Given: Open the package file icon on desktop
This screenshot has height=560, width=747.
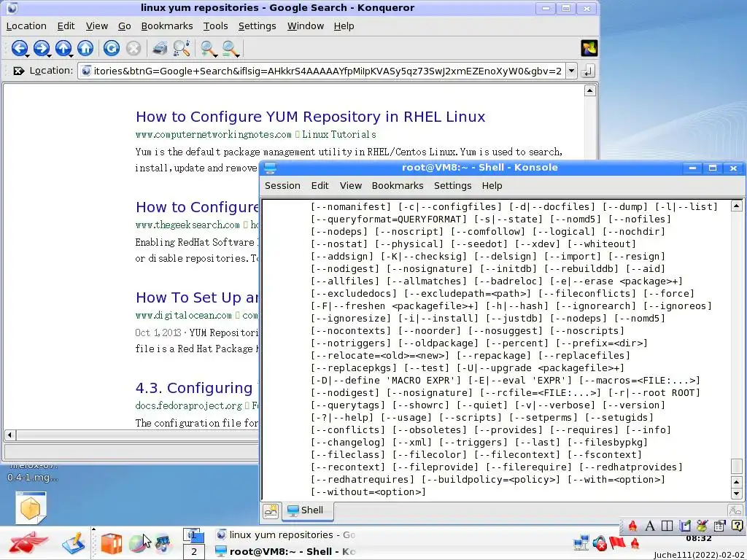Looking at the screenshot, I should 31,507.
